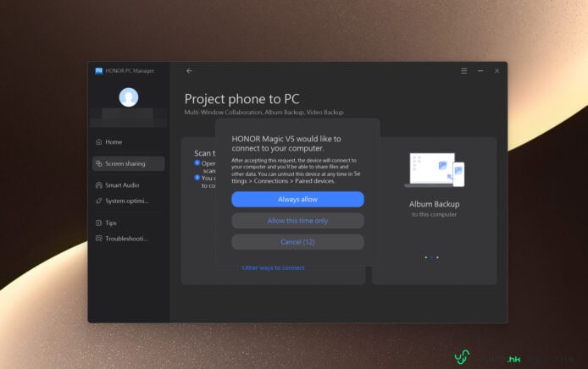
Task: Click the Screen sharing icon
Action: pos(99,163)
